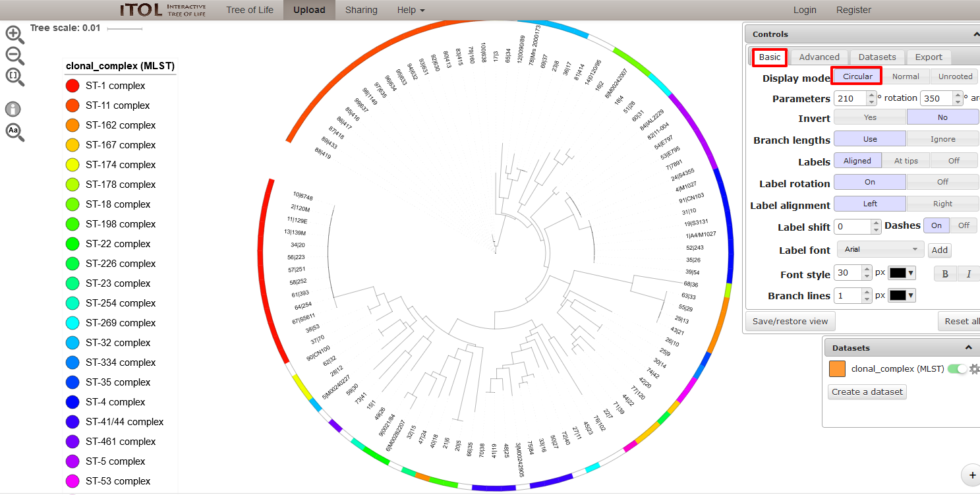Image resolution: width=980 pixels, height=495 pixels.
Task: Click the text search magnifier icon
Action: 14,132
